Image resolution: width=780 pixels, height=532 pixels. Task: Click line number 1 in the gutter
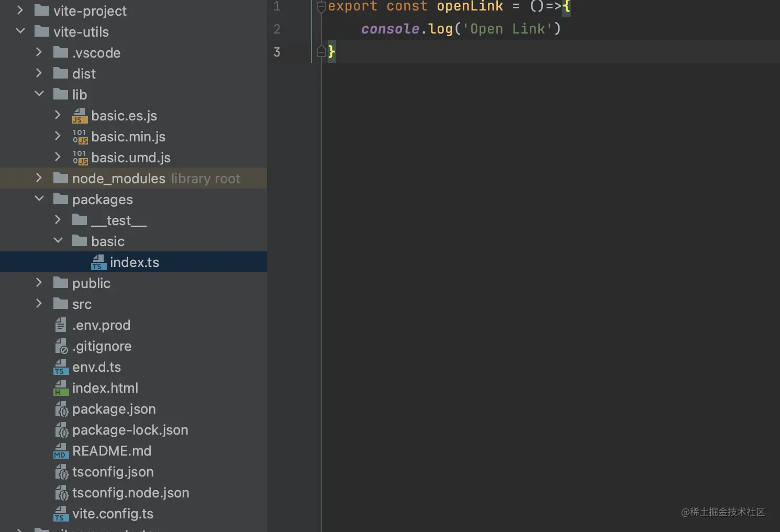[277, 6]
